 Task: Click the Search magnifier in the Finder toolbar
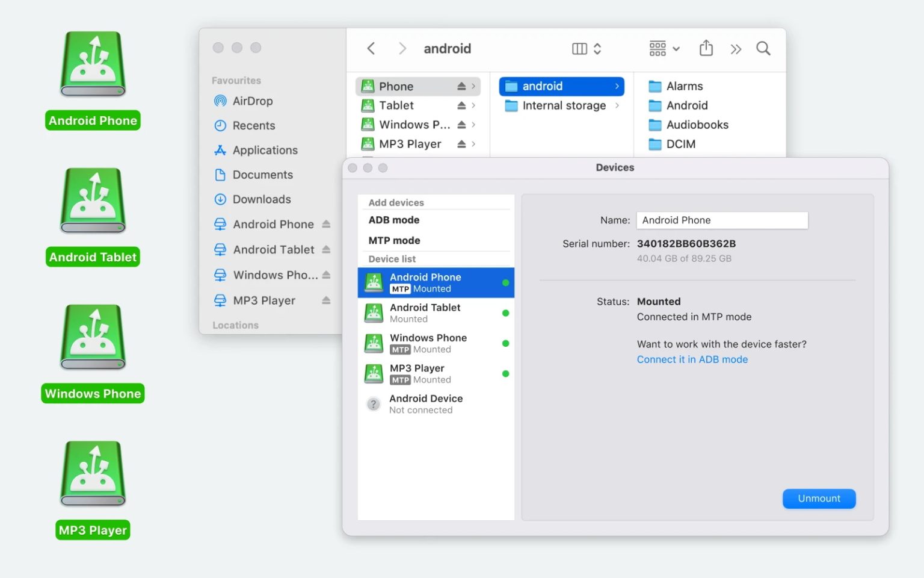pos(763,48)
